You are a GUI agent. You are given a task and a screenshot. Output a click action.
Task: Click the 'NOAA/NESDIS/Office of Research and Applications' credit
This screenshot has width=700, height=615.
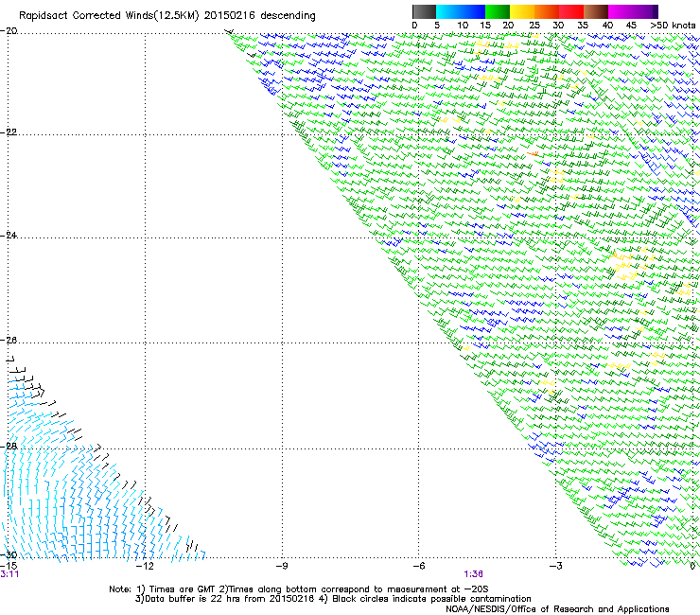[x=557, y=609]
